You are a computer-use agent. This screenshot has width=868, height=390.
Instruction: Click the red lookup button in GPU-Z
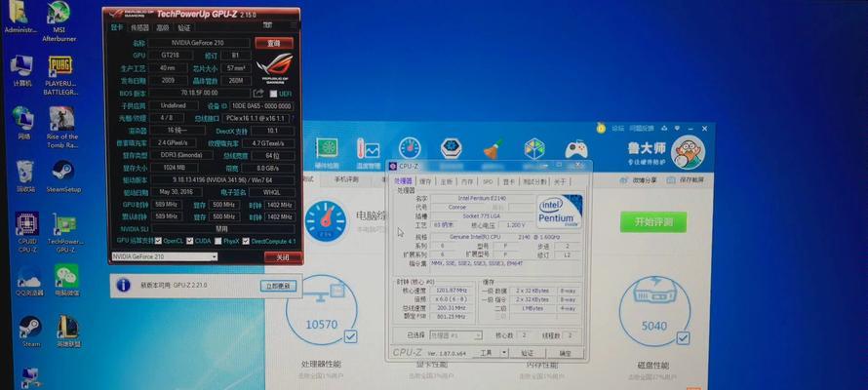[x=274, y=43]
